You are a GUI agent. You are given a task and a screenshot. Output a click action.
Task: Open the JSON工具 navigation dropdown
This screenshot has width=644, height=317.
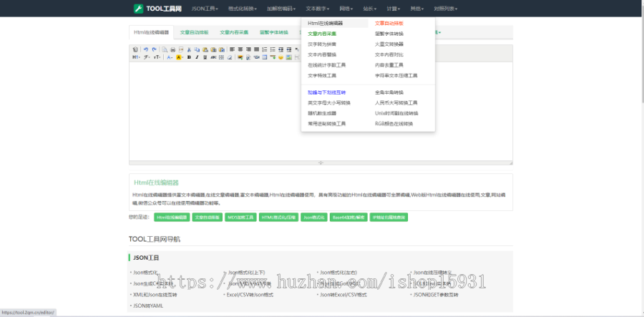click(206, 9)
